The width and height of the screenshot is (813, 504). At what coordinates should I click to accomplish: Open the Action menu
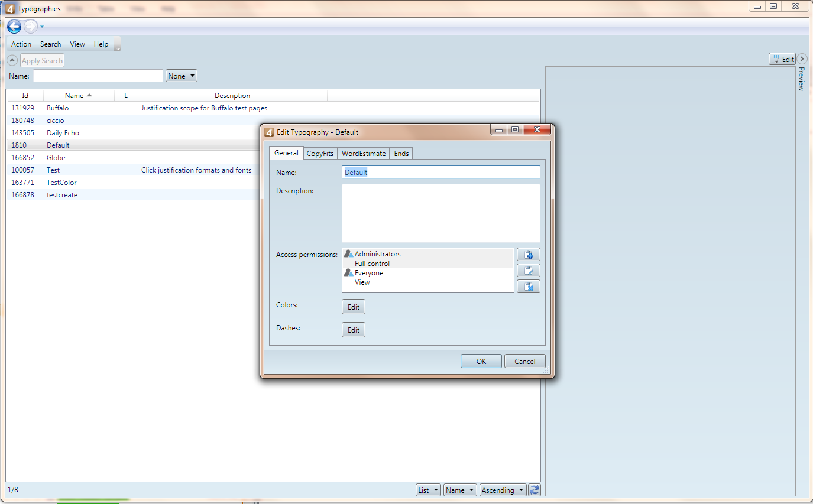[21, 44]
